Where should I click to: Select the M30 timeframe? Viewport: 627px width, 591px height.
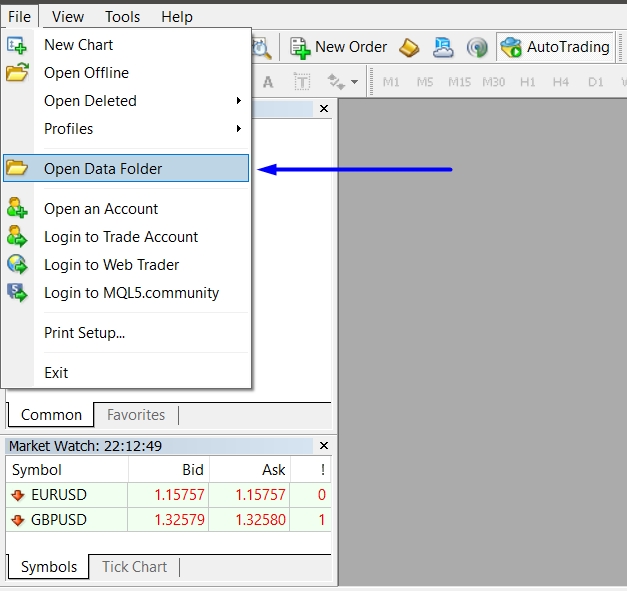[x=493, y=82]
